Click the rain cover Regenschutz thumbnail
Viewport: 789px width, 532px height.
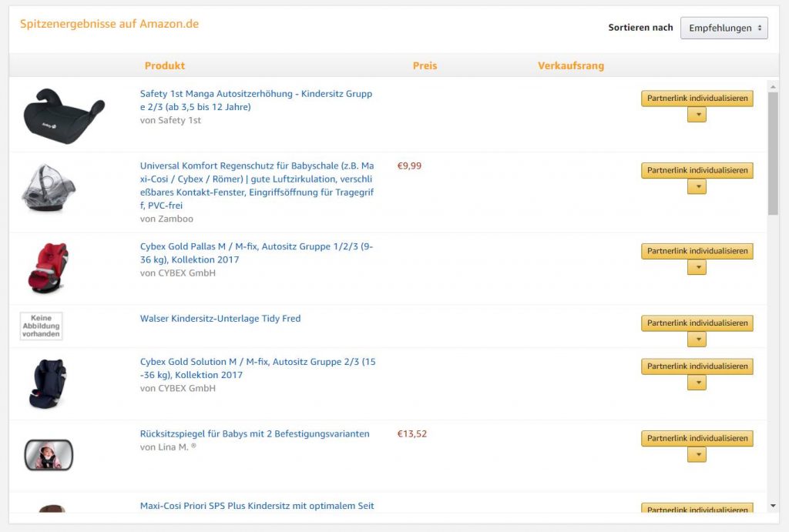pos(49,188)
